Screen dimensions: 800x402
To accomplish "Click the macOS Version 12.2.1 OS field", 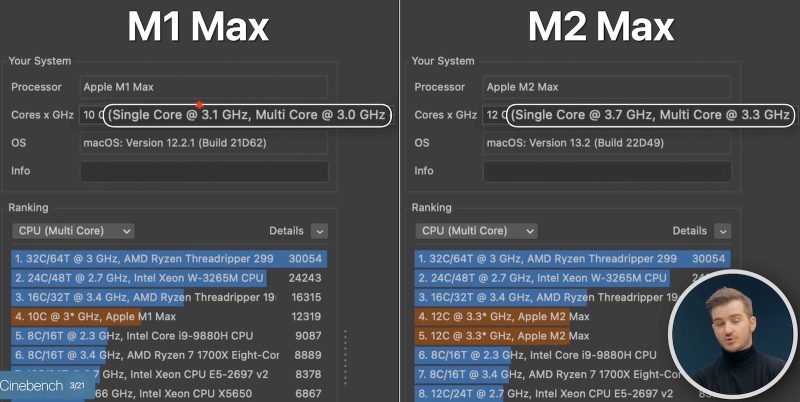I will [x=204, y=143].
